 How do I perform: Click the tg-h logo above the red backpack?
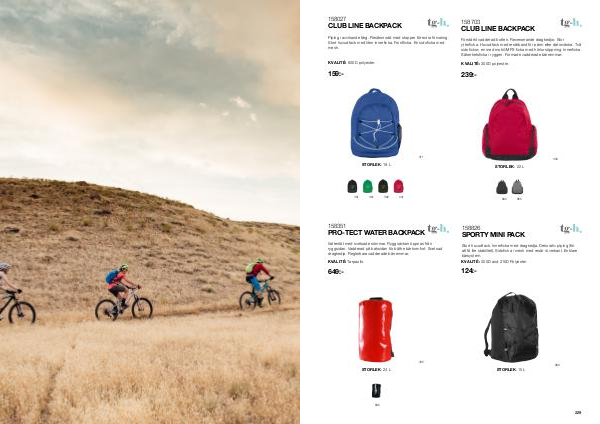(x=571, y=23)
